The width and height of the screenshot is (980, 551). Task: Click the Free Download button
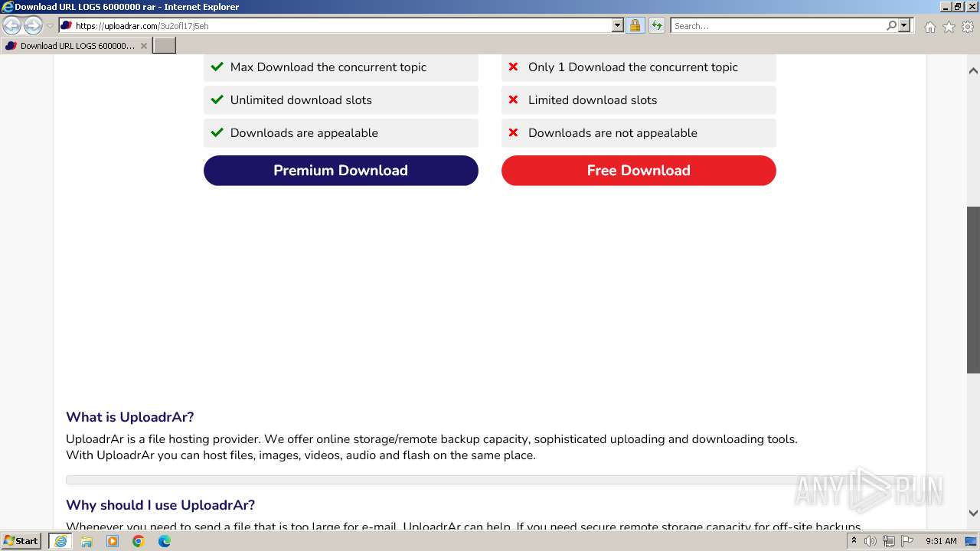[639, 171]
